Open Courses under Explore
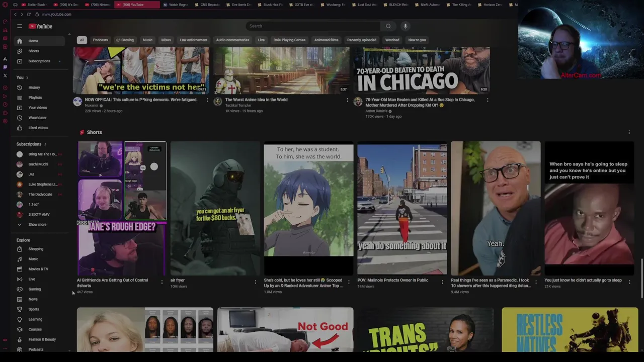 [40, 329]
